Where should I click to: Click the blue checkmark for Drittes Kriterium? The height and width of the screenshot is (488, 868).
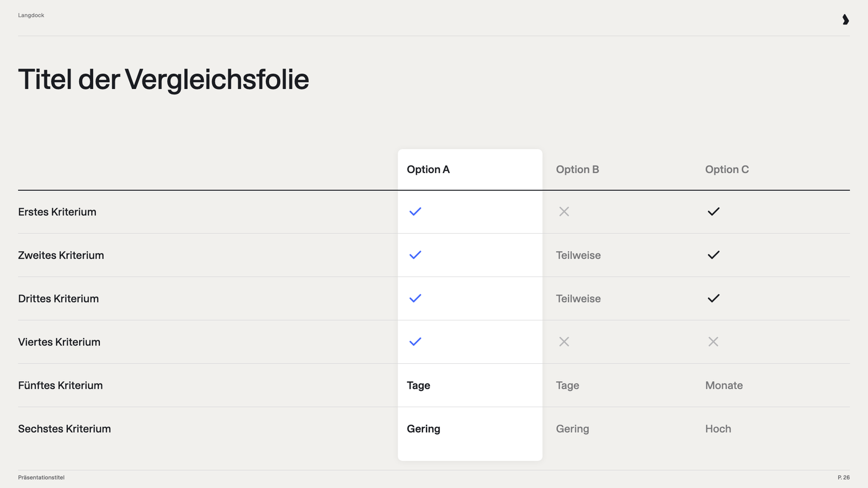415,298
